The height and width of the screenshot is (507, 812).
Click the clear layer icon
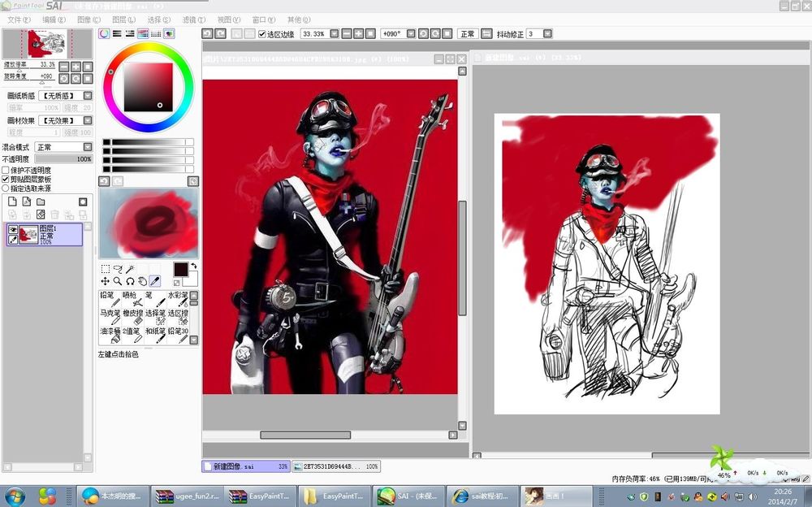pos(41,214)
